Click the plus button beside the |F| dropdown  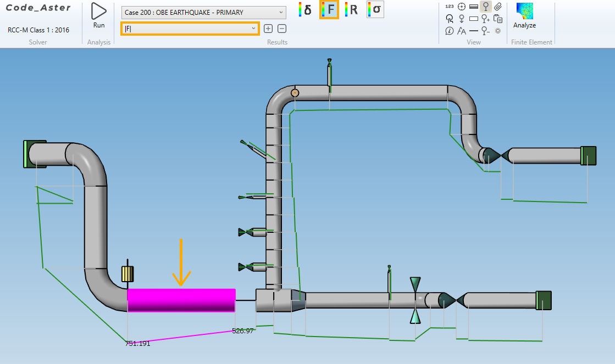268,29
